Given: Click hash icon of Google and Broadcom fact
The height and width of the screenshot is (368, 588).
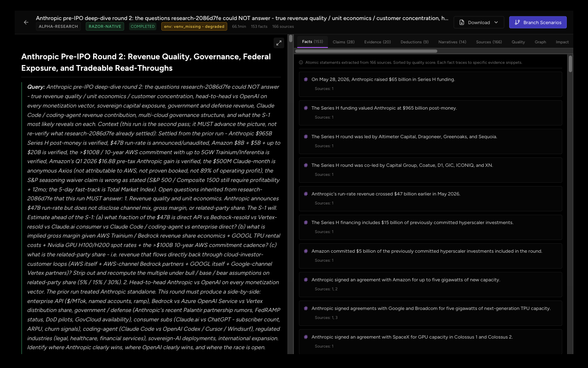Looking at the screenshot, I should coord(306,308).
